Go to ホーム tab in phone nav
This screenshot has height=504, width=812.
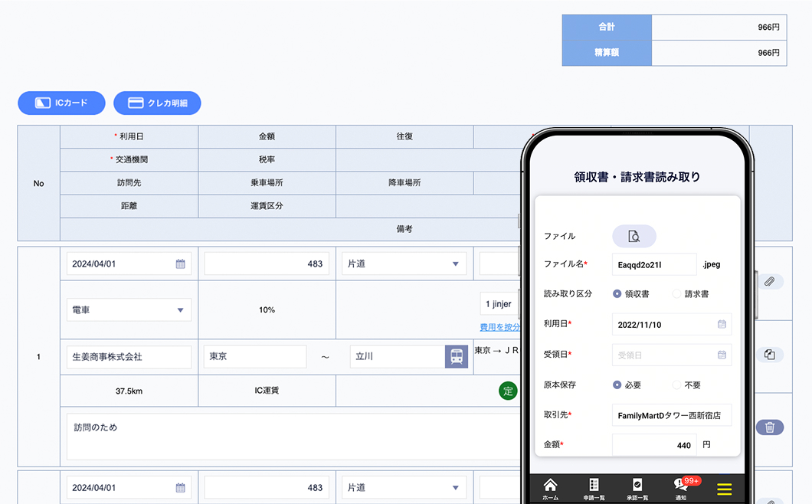[x=550, y=489]
